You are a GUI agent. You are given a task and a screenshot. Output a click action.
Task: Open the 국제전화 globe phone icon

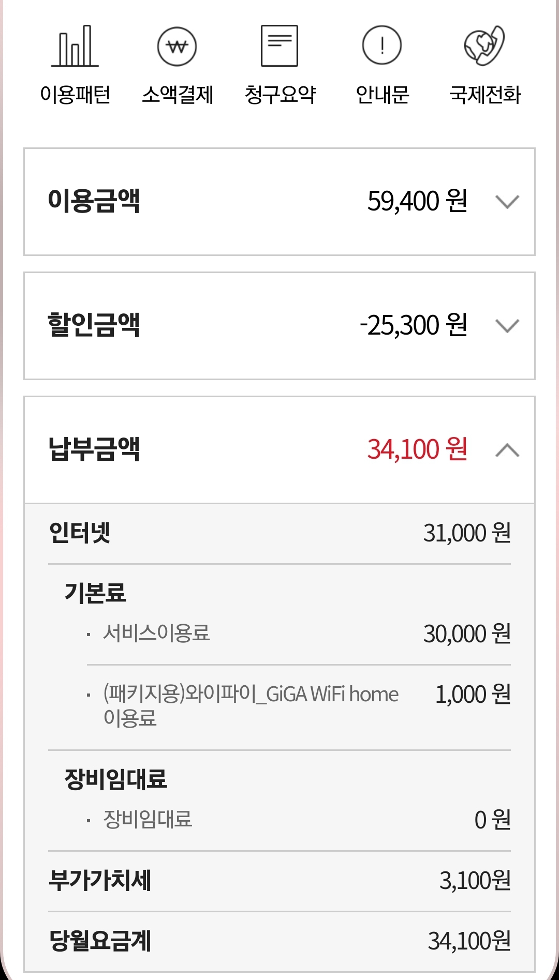tap(484, 46)
